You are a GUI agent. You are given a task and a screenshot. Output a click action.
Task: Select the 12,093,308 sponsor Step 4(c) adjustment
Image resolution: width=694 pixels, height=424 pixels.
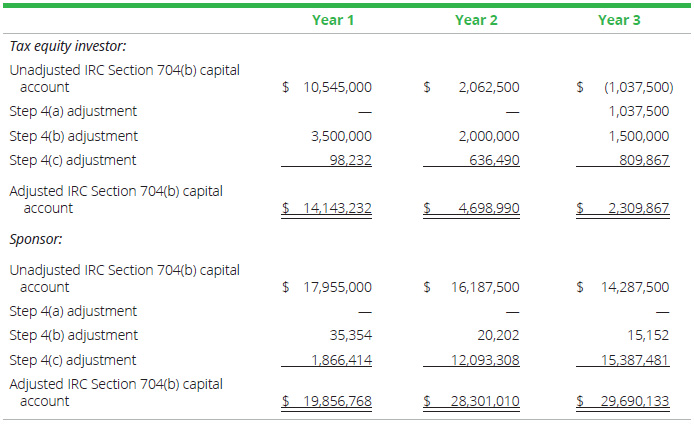[x=486, y=360]
